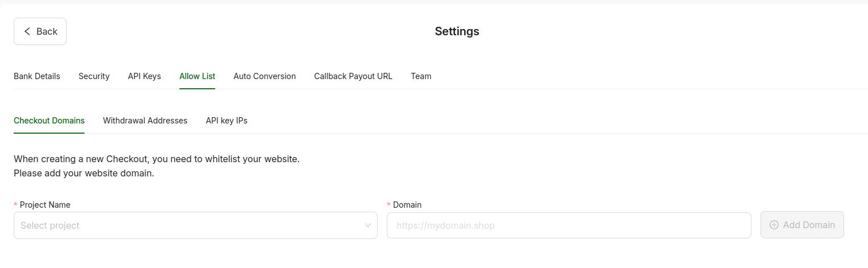This screenshot has height=268, width=868.
Task: Click the Domain field label
Action: click(407, 205)
